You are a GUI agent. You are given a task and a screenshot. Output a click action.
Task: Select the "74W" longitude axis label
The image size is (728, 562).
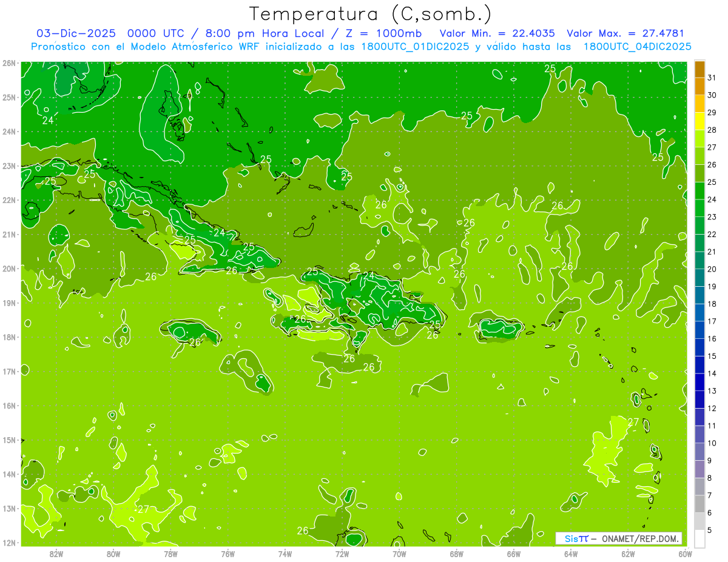(x=285, y=554)
